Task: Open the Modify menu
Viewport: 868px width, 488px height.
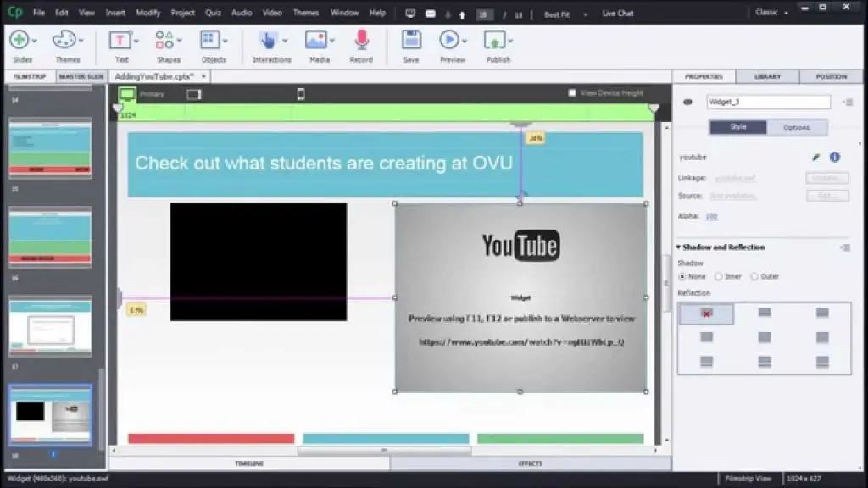Action: 147,13
